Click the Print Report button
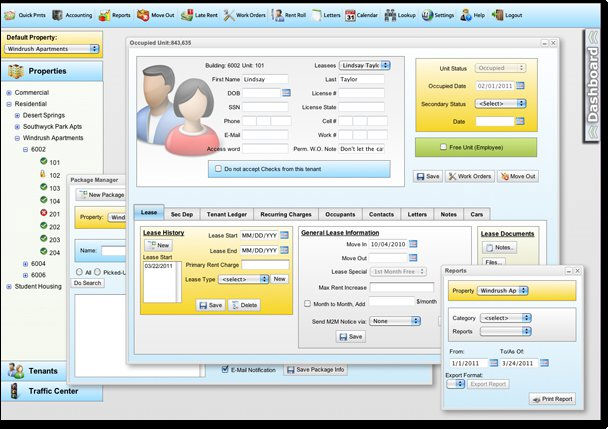Image resolution: width=608 pixels, height=429 pixels. click(552, 399)
